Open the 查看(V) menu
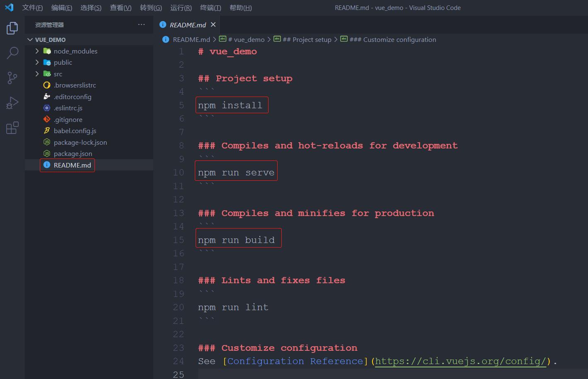588x379 pixels. click(121, 7)
